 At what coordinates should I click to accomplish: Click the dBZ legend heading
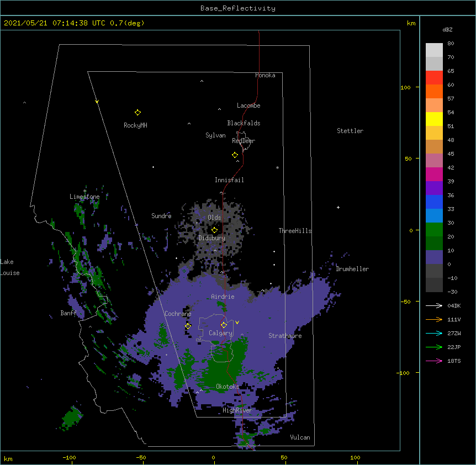tap(447, 29)
